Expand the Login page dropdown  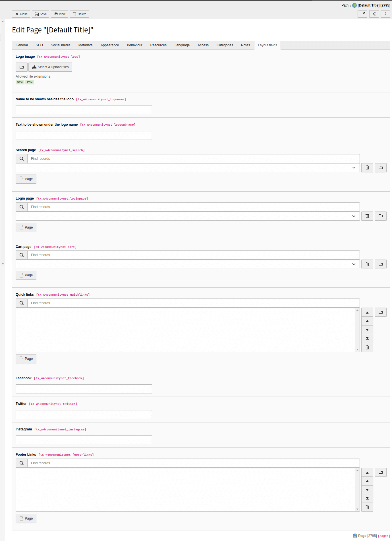coord(188,216)
